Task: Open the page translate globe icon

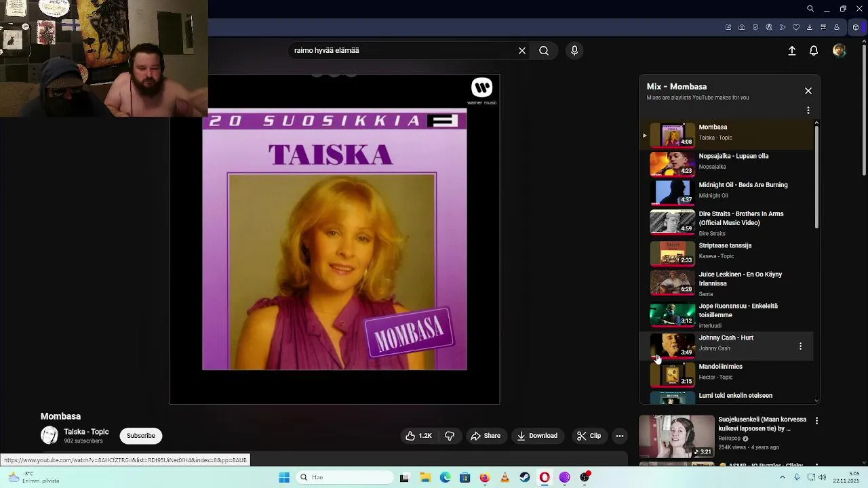Action: pos(769,28)
